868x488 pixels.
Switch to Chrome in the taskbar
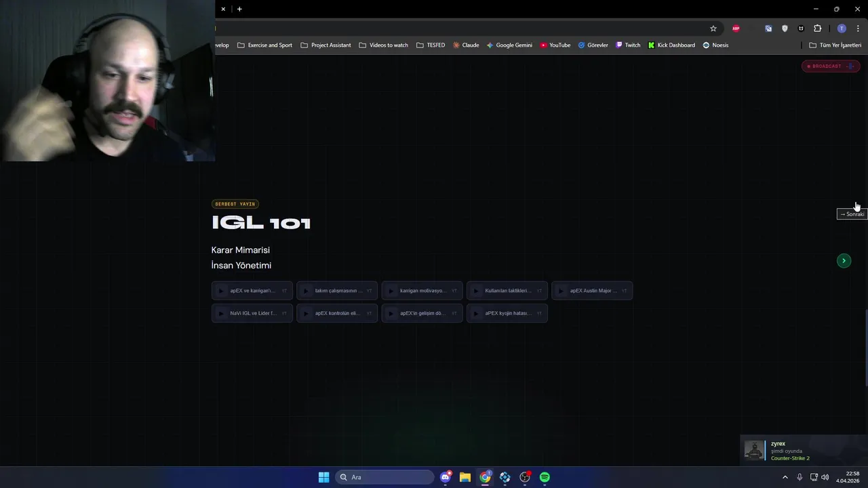click(x=485, y=477)
